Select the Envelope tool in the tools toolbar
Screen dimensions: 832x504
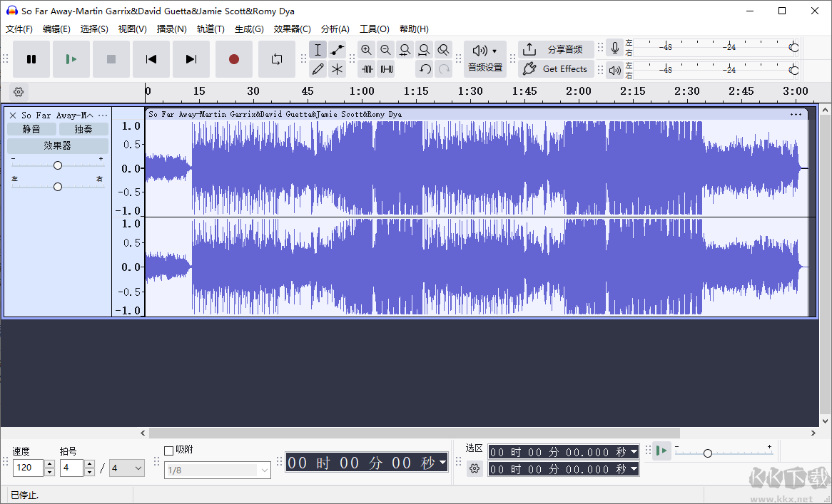click(337, 49)
